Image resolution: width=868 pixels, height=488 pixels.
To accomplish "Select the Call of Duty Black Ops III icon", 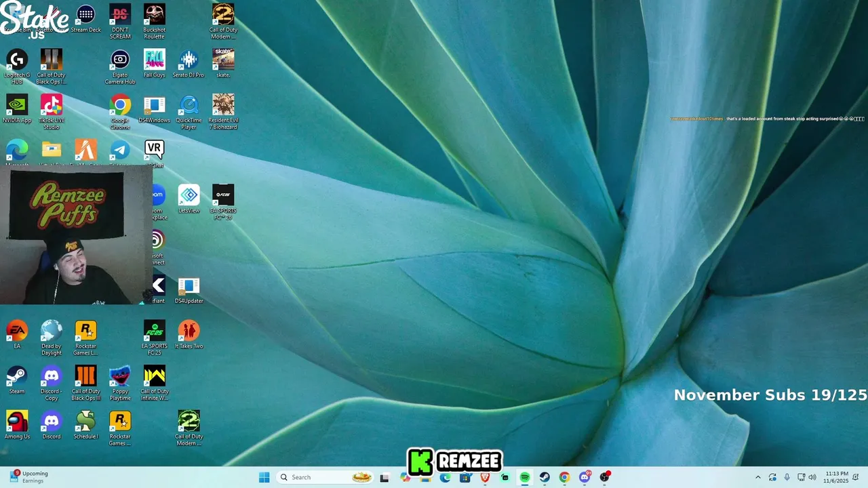I will click(85, 384).
